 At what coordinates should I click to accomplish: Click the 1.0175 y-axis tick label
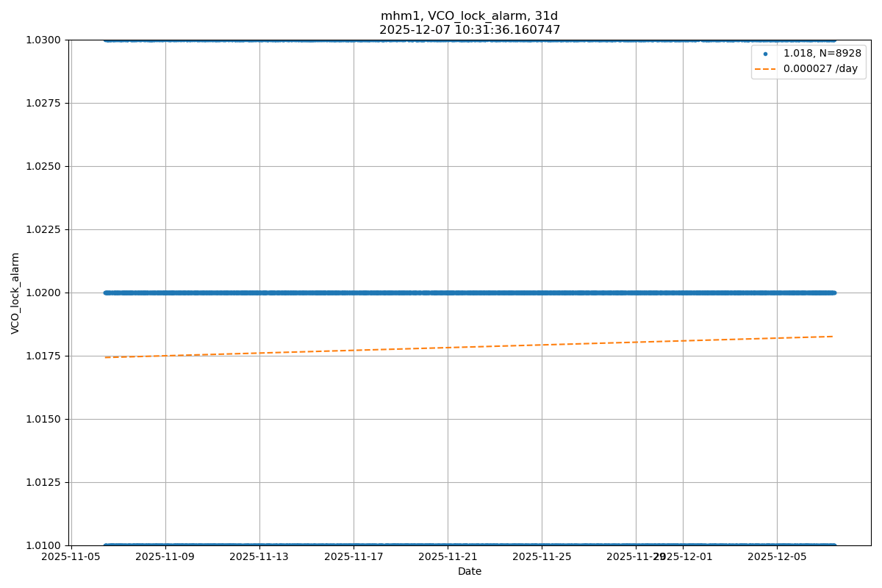45,356
